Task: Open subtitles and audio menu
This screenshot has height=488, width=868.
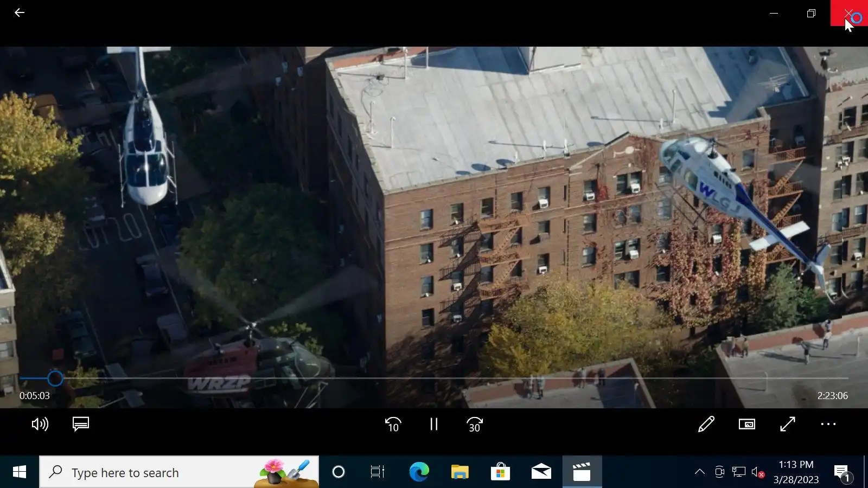Action: [81, 424]
